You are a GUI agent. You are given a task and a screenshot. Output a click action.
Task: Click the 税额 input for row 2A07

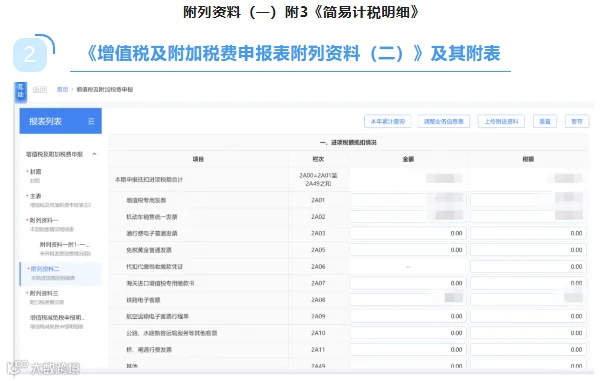(528, 283)
